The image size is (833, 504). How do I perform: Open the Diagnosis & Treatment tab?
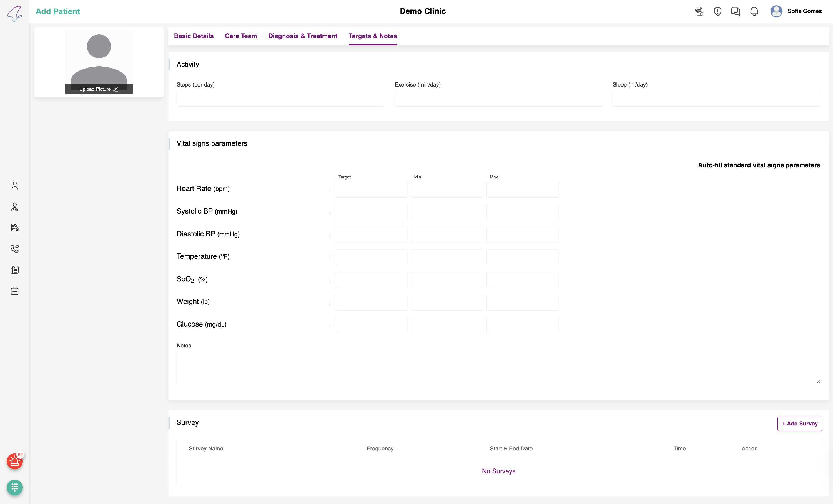point(303,36)
